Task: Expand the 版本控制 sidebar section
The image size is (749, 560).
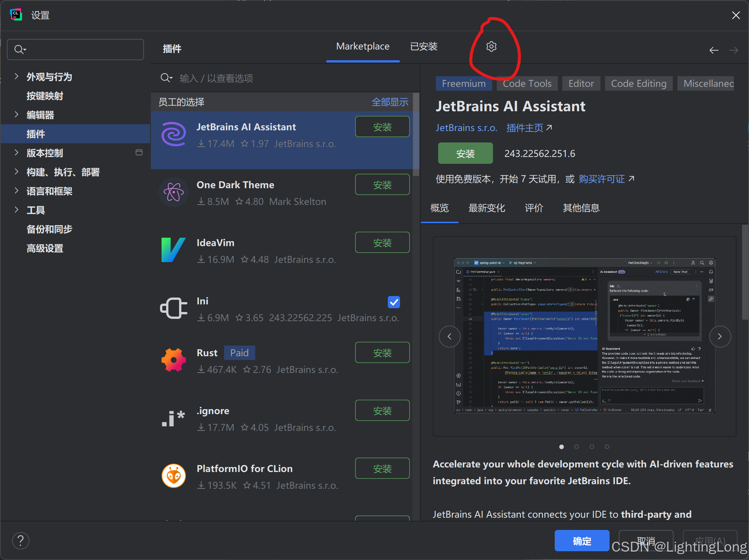Action: pyautogui.click(x=16, y=153)
